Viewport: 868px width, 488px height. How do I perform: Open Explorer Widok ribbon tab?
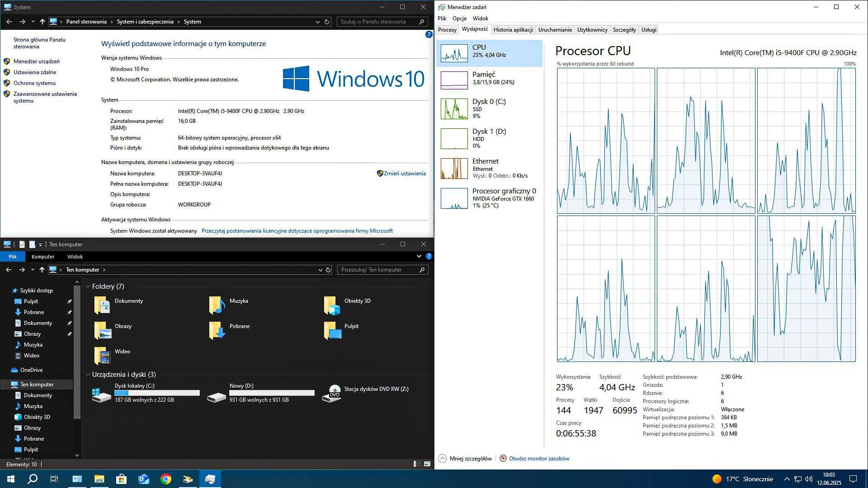coord(75,257)
